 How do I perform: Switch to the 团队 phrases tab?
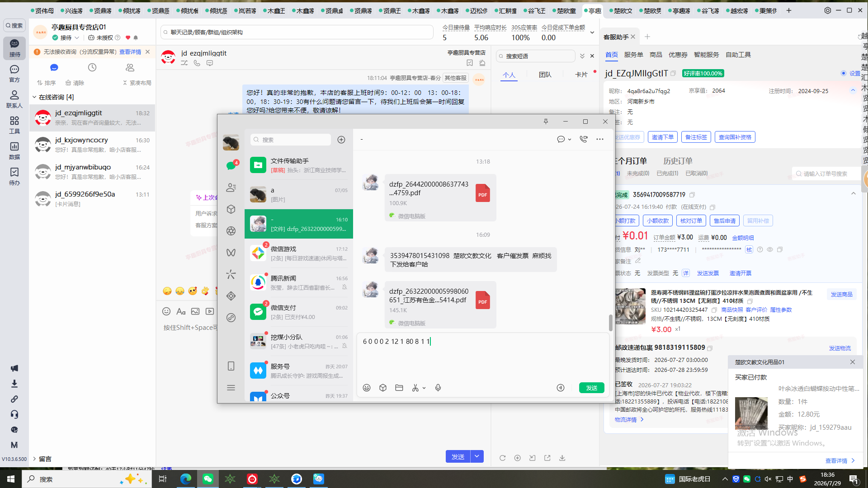(545, 75)
